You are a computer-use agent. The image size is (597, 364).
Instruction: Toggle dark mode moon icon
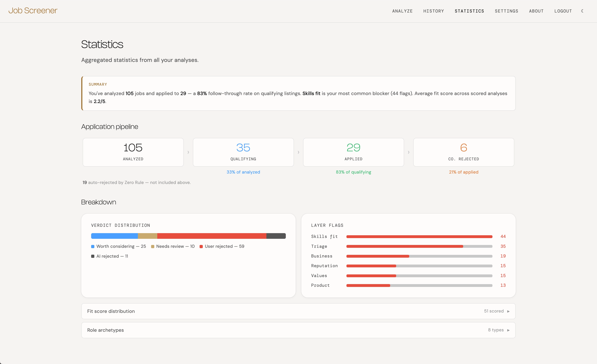pos(582,11)
